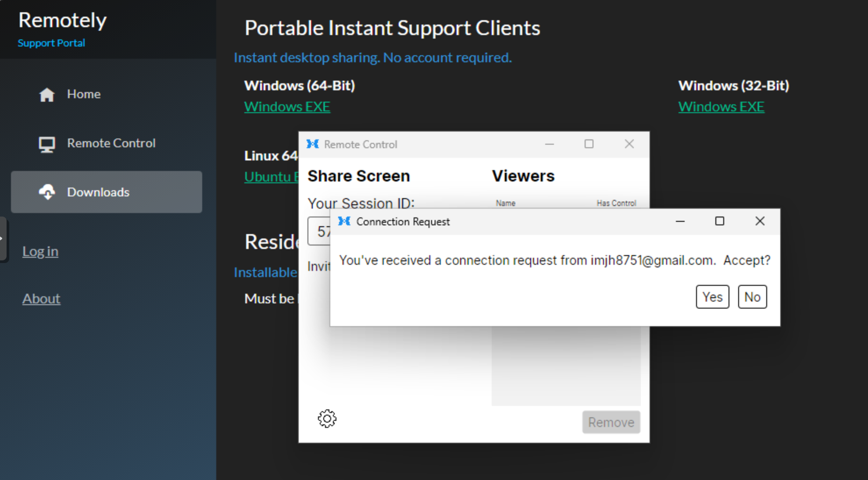The height and width of the screenshot is (480, 868).
Task: Maximize the Connection Request dialog
Action: pos(720,221)
